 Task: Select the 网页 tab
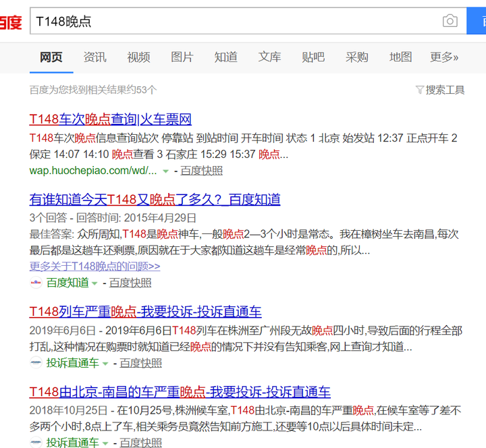tap(51, 57)
